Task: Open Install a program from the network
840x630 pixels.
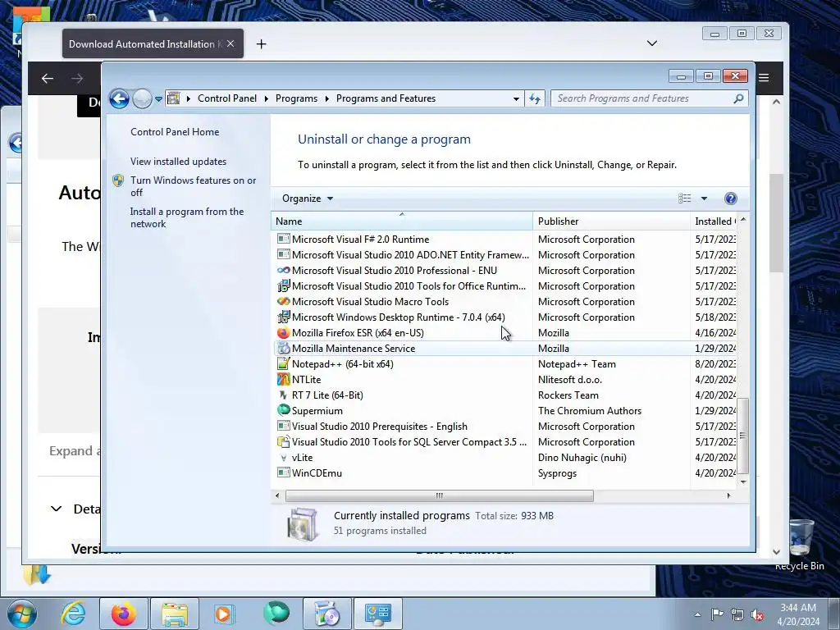Action: click(187, 217)
